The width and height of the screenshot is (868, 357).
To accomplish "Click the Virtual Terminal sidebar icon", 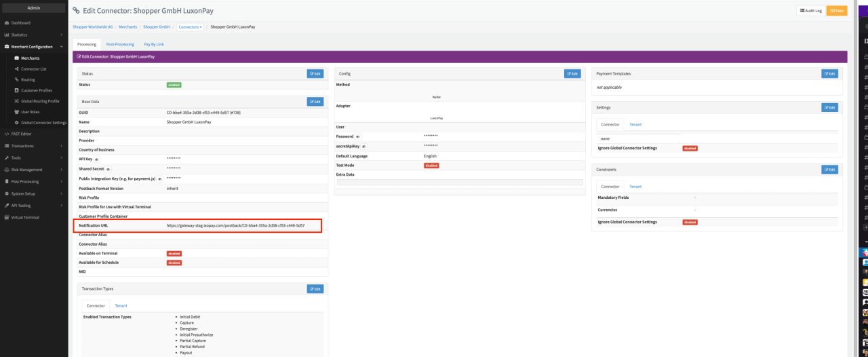I will tap(6, 217).
